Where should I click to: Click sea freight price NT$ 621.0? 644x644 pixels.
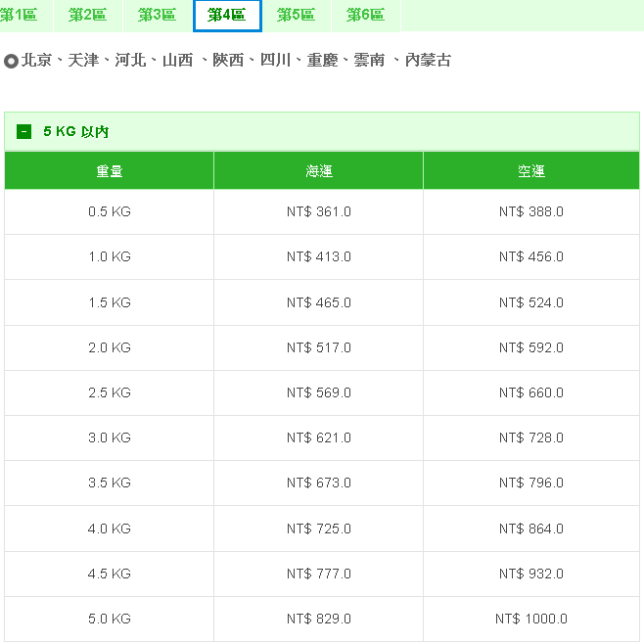(318, 438)
